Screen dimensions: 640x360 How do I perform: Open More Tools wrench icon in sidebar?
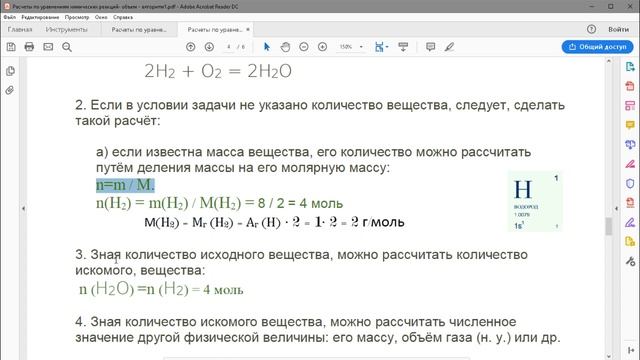click(x=630, y=261)
